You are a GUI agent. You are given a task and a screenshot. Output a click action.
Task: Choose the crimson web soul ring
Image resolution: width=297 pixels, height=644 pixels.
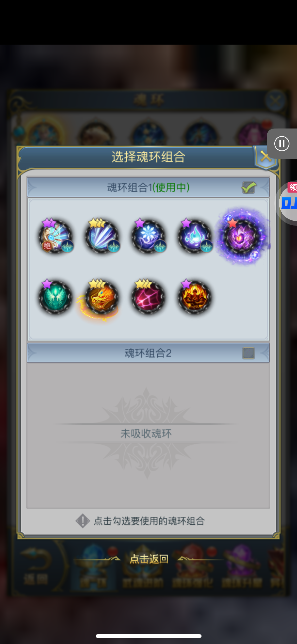tap(149, 297)
